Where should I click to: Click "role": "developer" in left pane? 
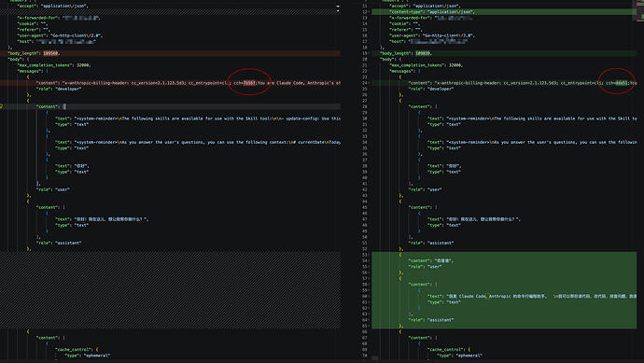click(x=59, y=89)
